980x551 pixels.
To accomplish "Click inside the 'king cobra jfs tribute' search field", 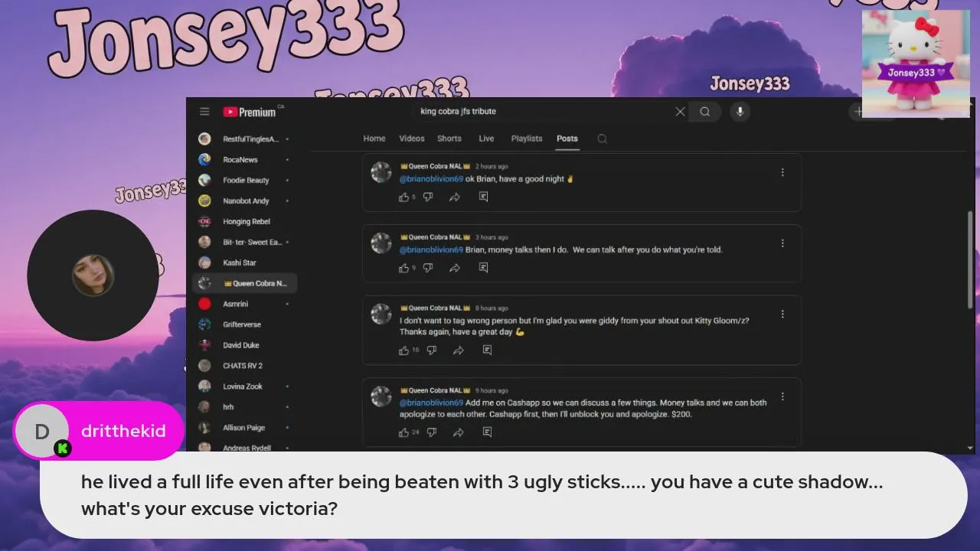I will pos(544,112).
